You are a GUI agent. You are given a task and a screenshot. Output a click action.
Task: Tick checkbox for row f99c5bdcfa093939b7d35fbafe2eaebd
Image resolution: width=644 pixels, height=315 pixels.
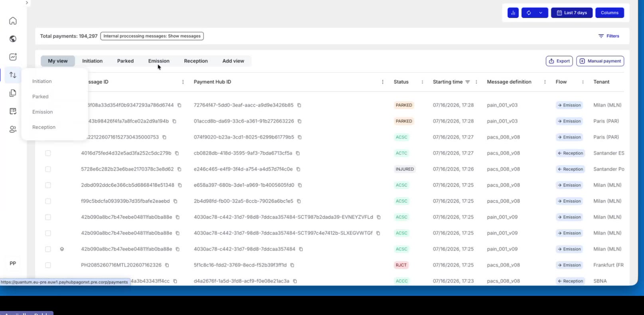click(48, 201)
